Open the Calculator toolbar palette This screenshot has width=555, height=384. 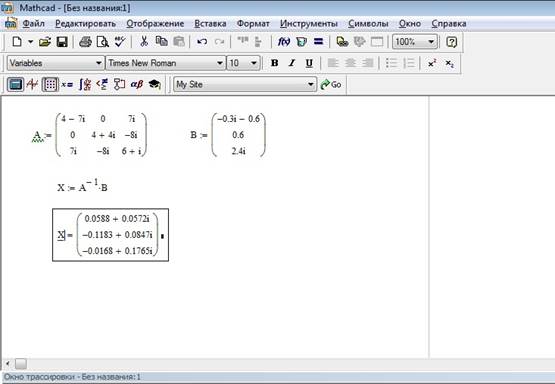tap(15, 84)
